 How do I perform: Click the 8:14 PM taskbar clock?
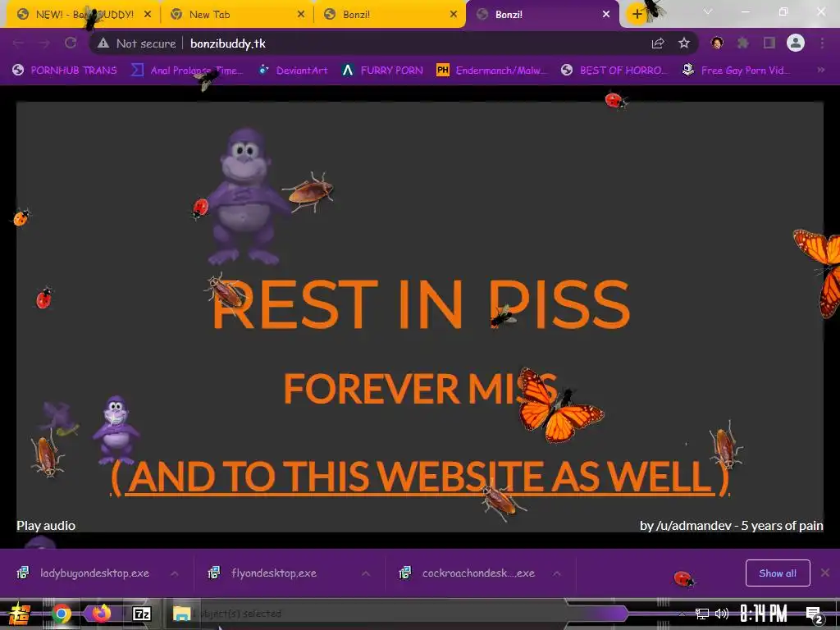[764, 614]
